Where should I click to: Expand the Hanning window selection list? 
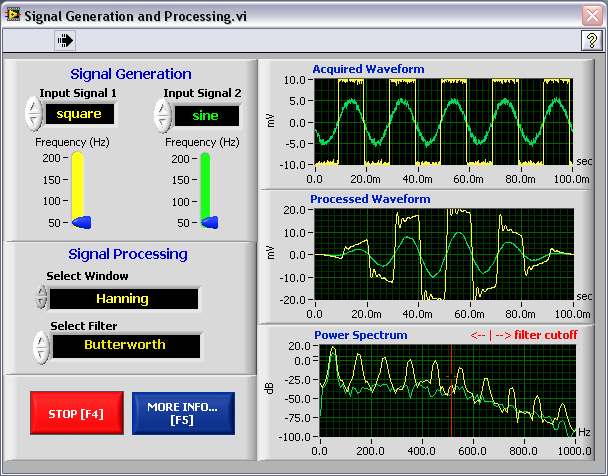click(x=123, y=298)
